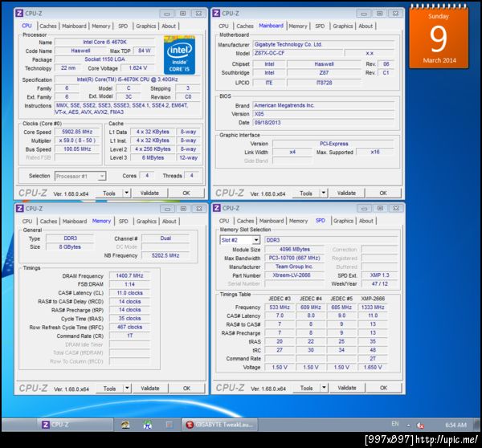Select the Graphics tab in the Mainboard window
The width and height of the screenshot is (482, 448).
[343, 26]
